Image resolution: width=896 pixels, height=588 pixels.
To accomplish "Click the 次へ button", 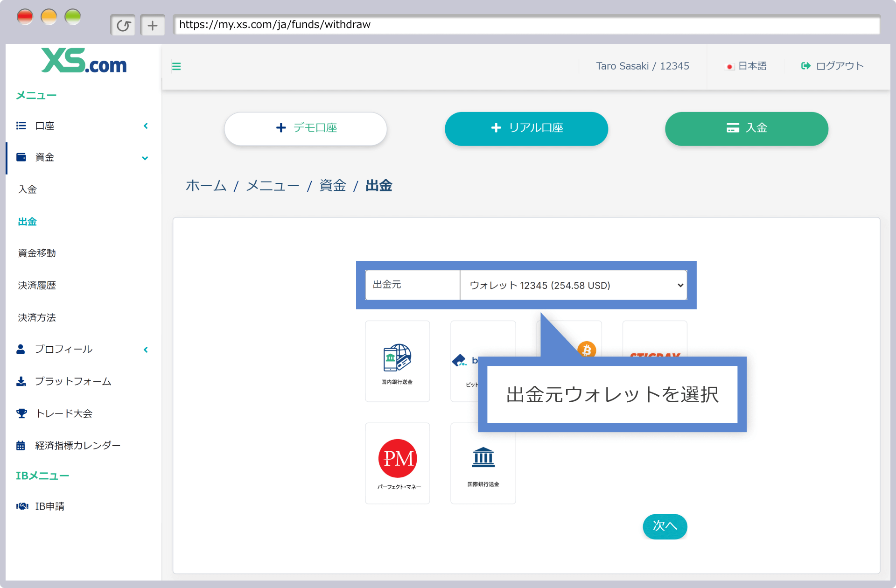I will (x=665, y=526).
